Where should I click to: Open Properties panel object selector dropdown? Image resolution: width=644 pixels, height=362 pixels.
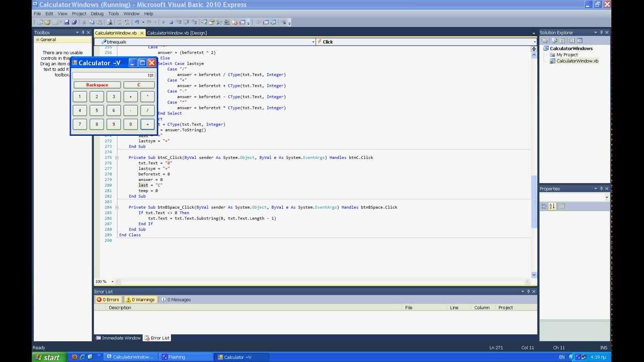607,198
